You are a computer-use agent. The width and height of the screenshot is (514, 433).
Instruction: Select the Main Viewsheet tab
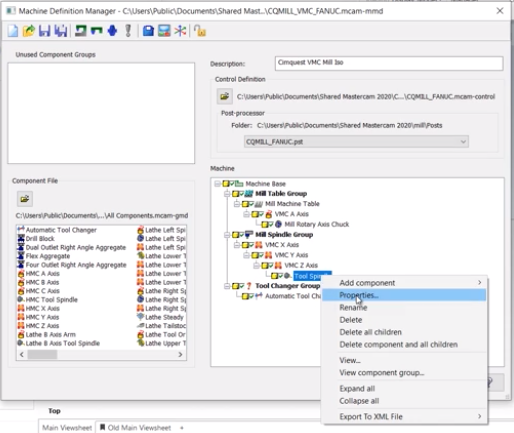point(67,428)
